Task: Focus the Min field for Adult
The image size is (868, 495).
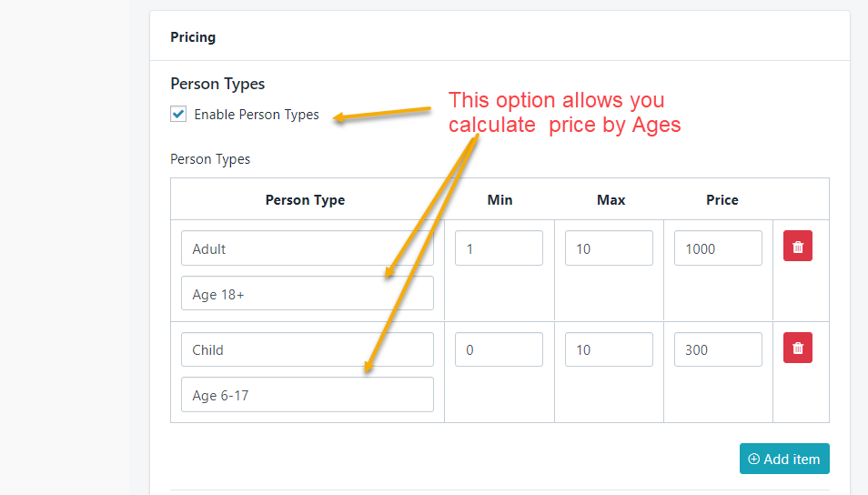Action: pos(499,248)
